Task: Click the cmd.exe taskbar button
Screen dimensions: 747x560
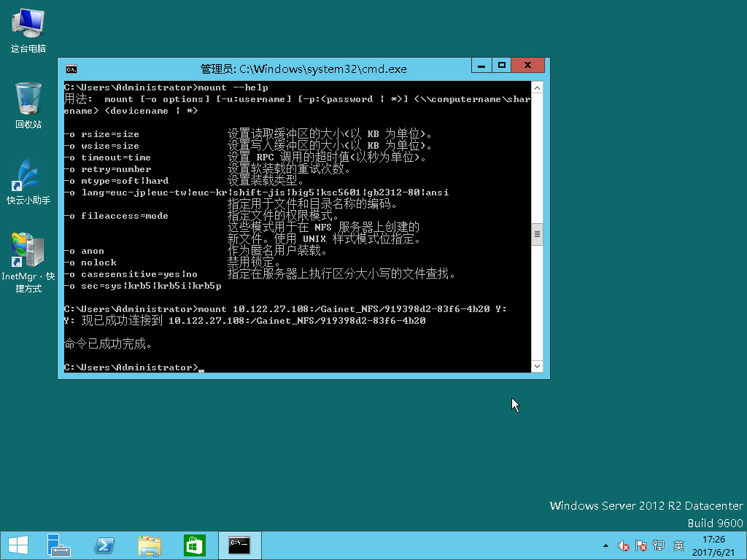Action: (x=239, y=545)
